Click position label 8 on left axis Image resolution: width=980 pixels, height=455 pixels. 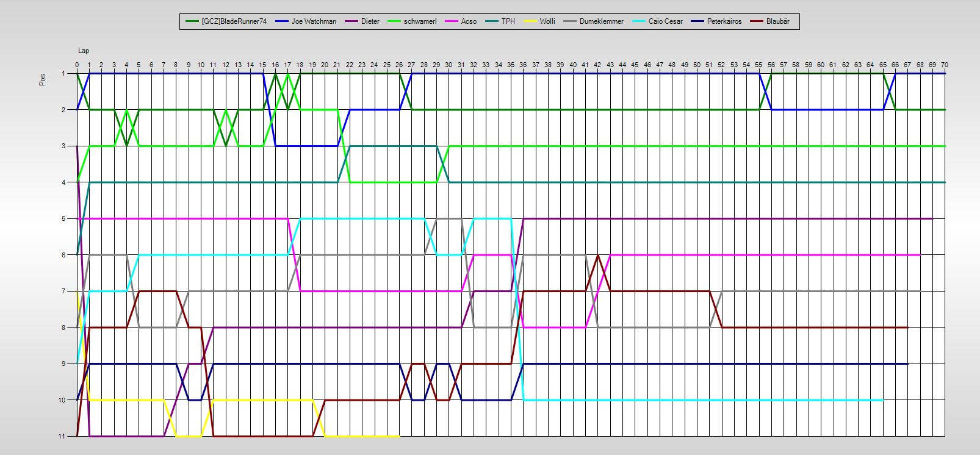[x=63, y=328]
